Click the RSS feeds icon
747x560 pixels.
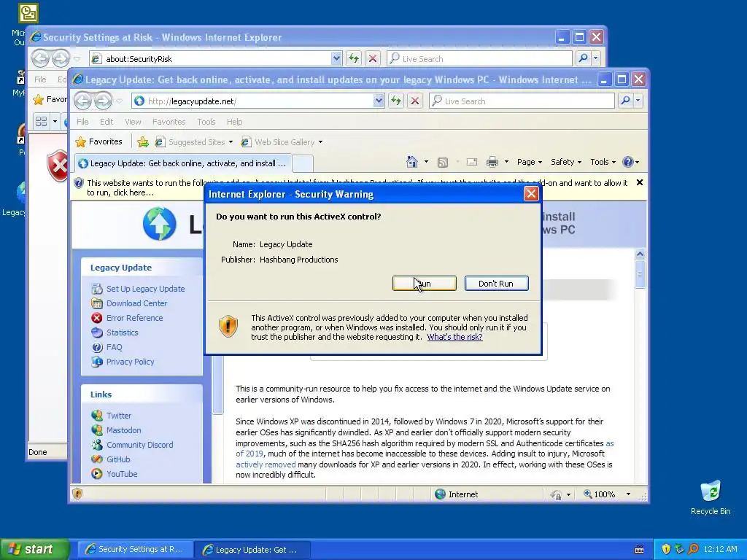pos(443,163)
